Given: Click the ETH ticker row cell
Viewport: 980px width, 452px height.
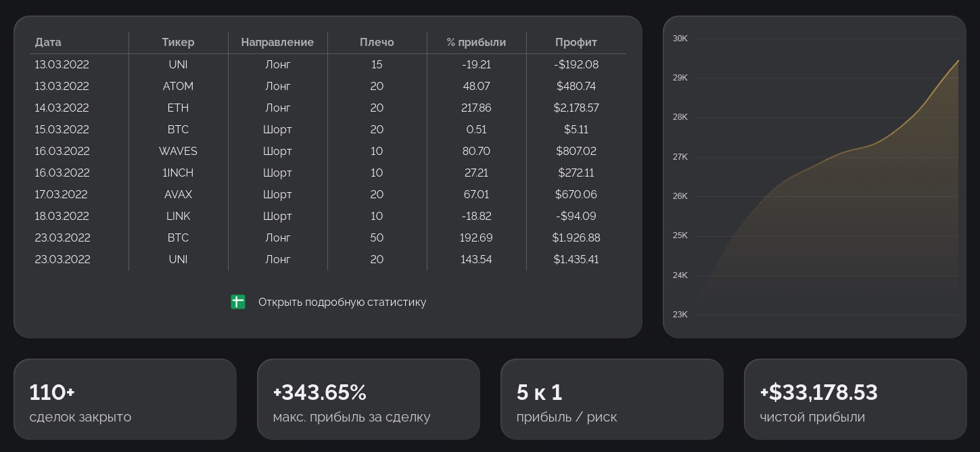Looking at the screenshot, I should 178,108.
